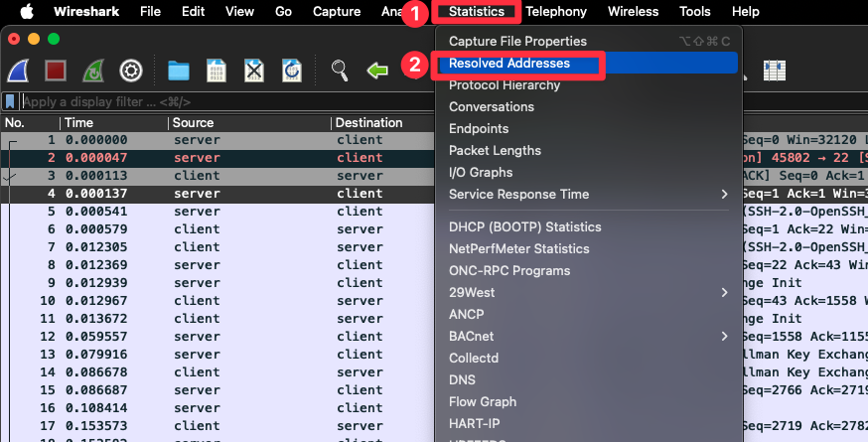Open the Wireless menu
Image resolution: width=868 pixels, height=442 pixels.
(634, 12)
